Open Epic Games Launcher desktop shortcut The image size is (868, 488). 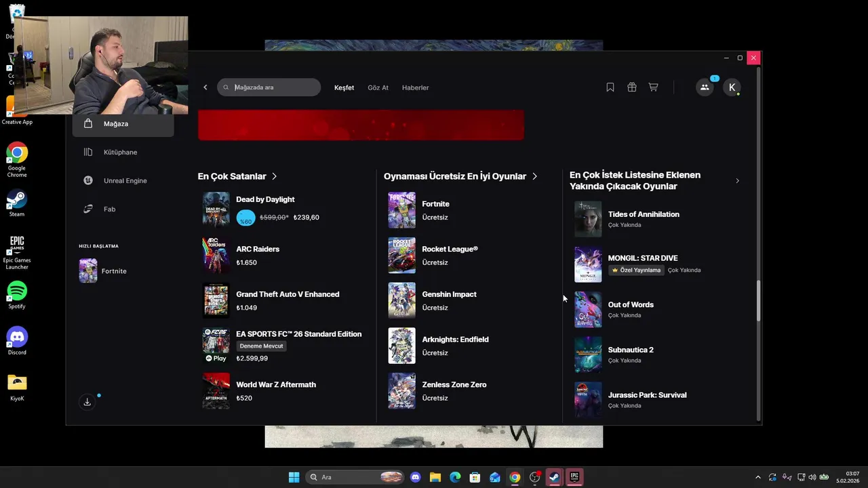click(x=17, y=252)
